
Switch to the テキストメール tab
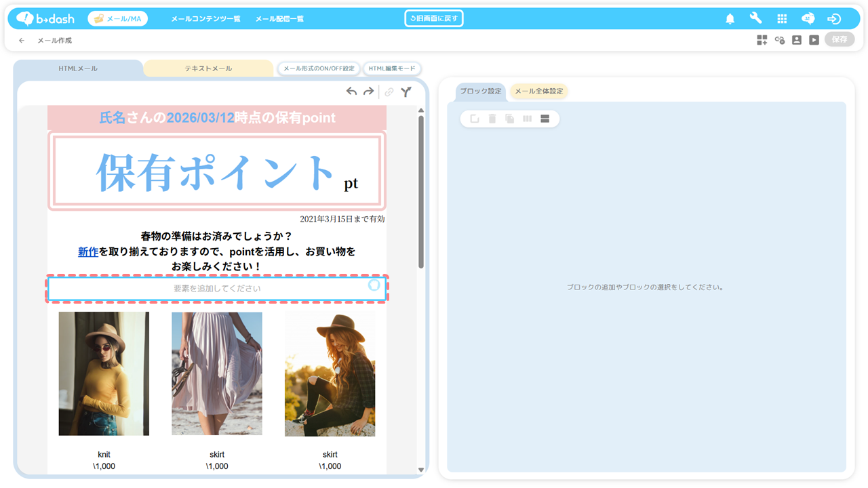pos(208,68)
